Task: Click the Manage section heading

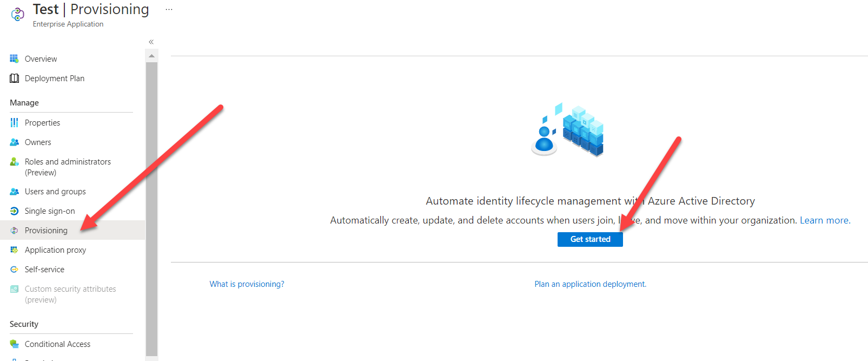Action: pos(24,103)
